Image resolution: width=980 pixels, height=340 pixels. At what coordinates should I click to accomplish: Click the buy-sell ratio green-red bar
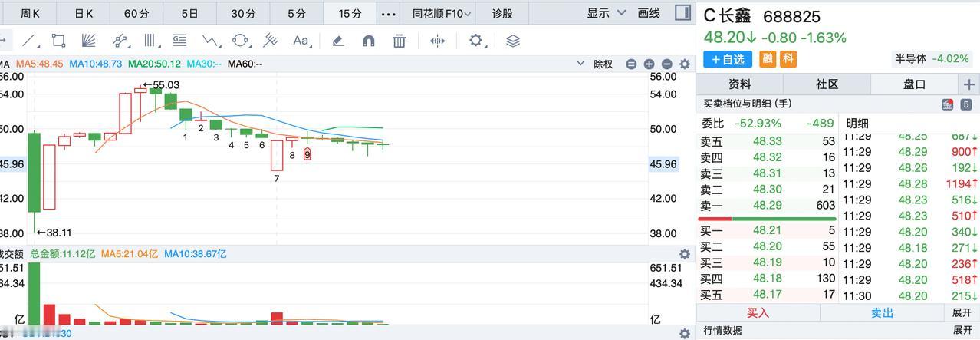click(x=768, y=219)
